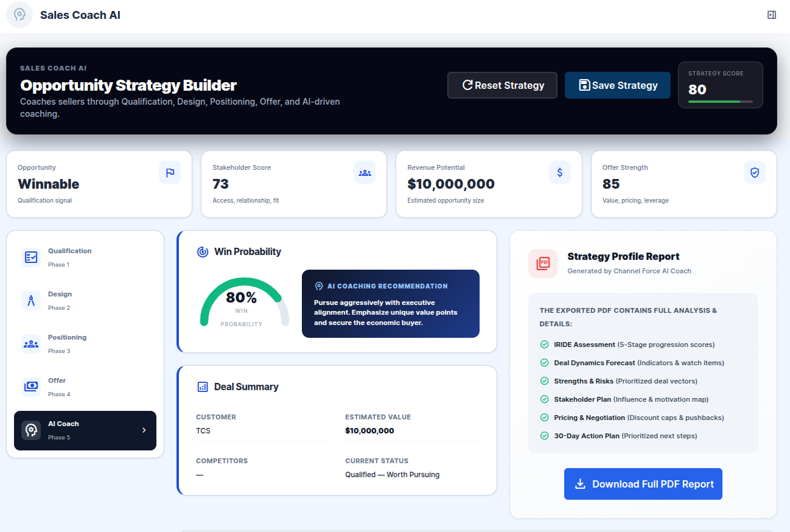Click the Strategy Score progress bar
Image resolution: width=790 pixels, height=532 pixels.
tap(721, 102)
